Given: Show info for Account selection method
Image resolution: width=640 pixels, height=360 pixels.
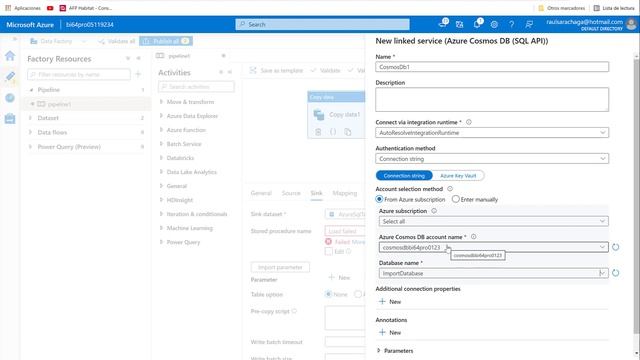Looking at the screenshot, I should 450,189.
